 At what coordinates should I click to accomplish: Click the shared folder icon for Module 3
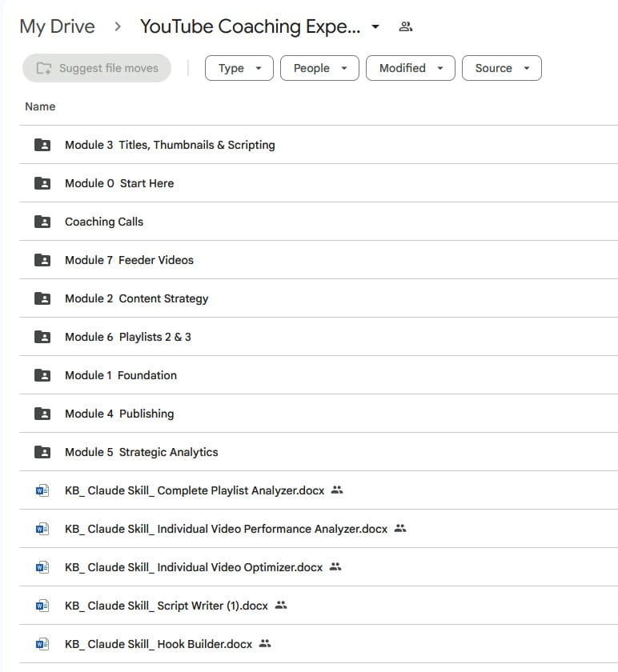[42, 145]
